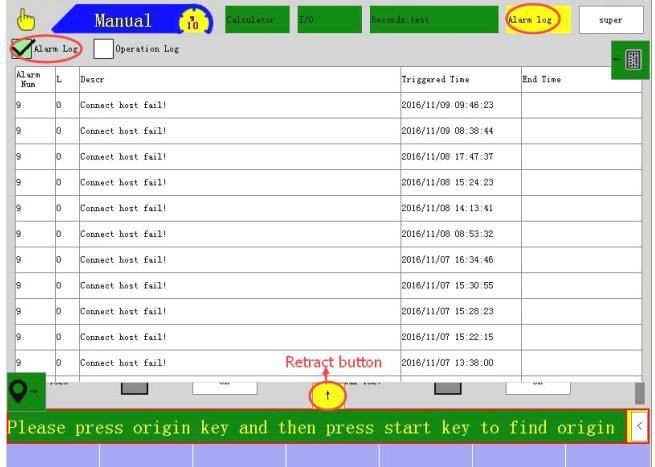The image size is (655, 467).
Task: Check the Operation Log checkbox
Action: click(104, 48)
